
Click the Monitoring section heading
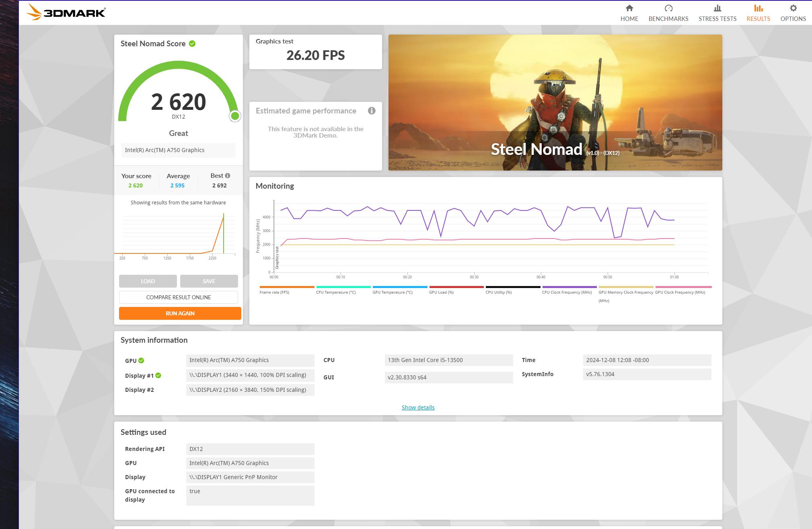pyautogui.click(x=275, y=186)
